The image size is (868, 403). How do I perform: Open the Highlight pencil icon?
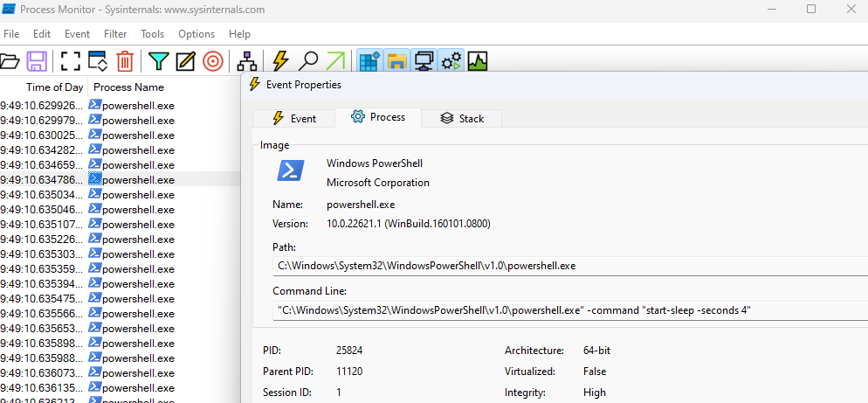pos(185,61)
